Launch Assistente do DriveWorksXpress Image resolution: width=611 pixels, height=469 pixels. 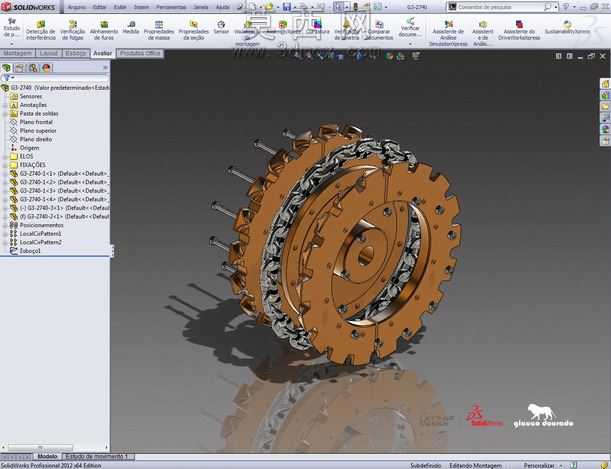click(519, 31)
